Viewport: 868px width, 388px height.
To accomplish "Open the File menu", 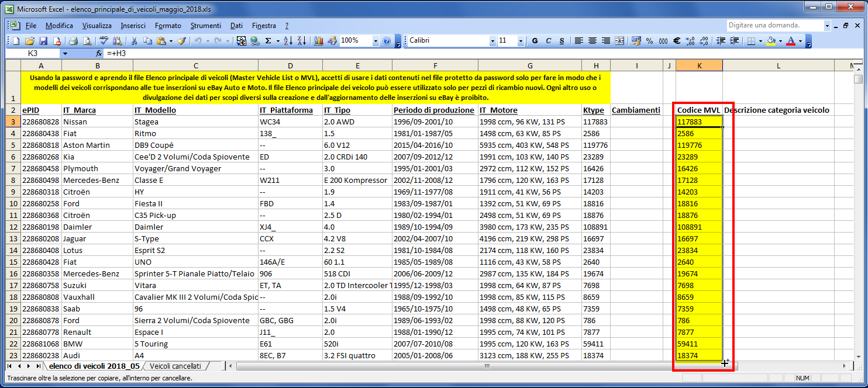I will pyautogui.click(x=31, y=26).
